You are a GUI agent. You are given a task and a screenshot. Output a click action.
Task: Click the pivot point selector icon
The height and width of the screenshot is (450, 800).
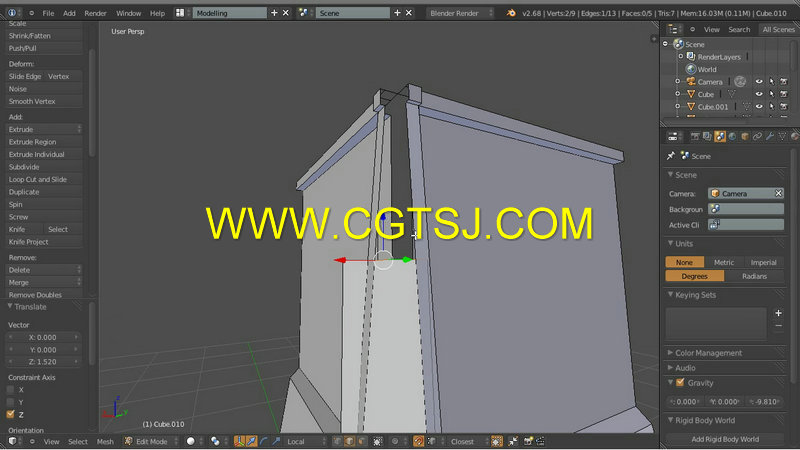click(x=215, y=441)
